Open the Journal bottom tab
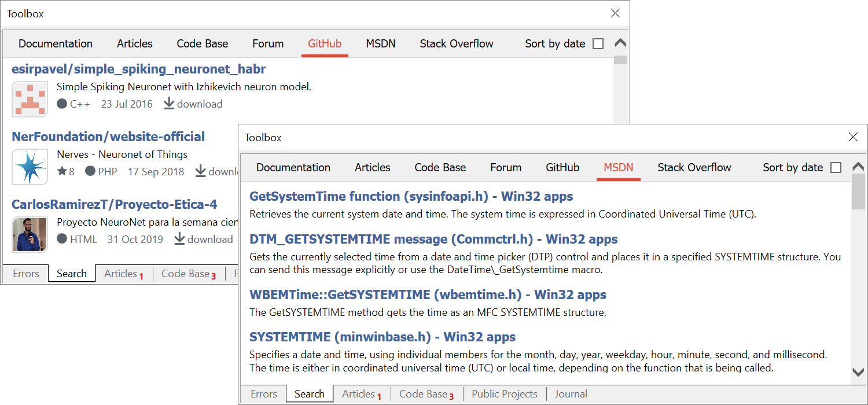This screenshot has width=868, height=405. 571,394
